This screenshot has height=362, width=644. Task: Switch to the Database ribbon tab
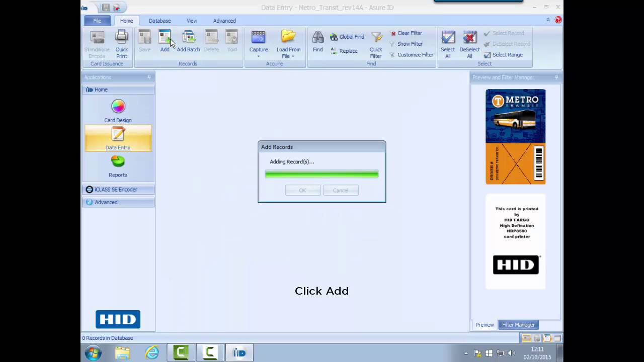coord(159,21)
